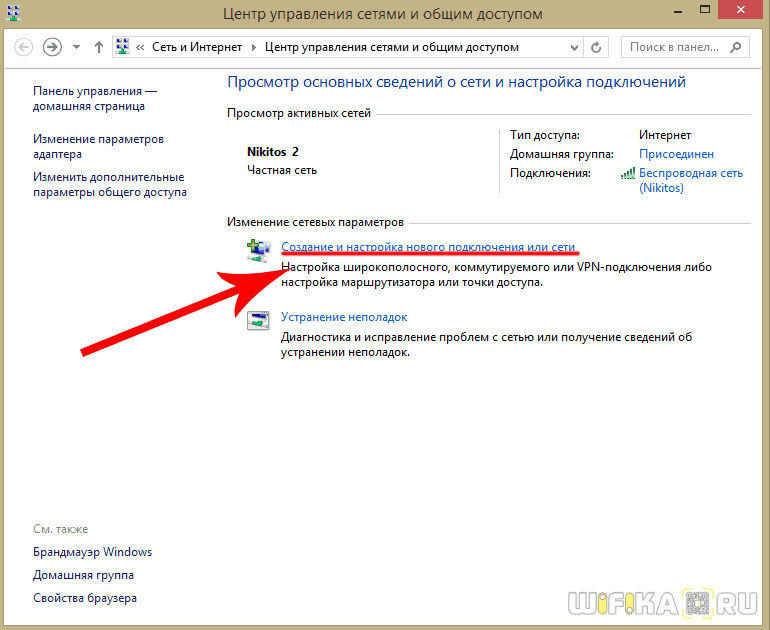770x630 pixels.
Task: Click the window system menu icon
Action: pos(13,12)
